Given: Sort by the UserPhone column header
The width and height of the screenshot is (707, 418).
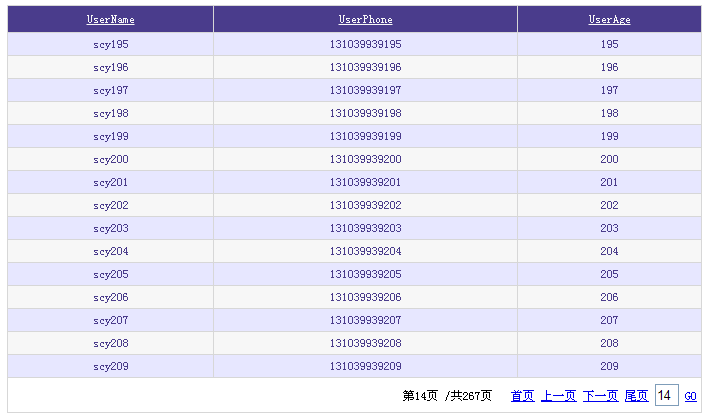Looking at the screenshot, I should click(x=365, y=19).
